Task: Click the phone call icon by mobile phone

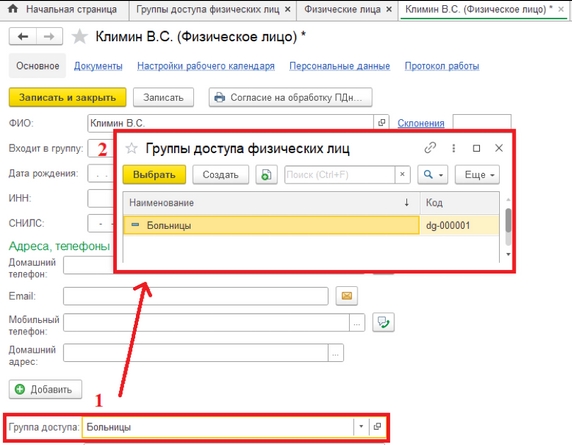Action: coord(383,322)
